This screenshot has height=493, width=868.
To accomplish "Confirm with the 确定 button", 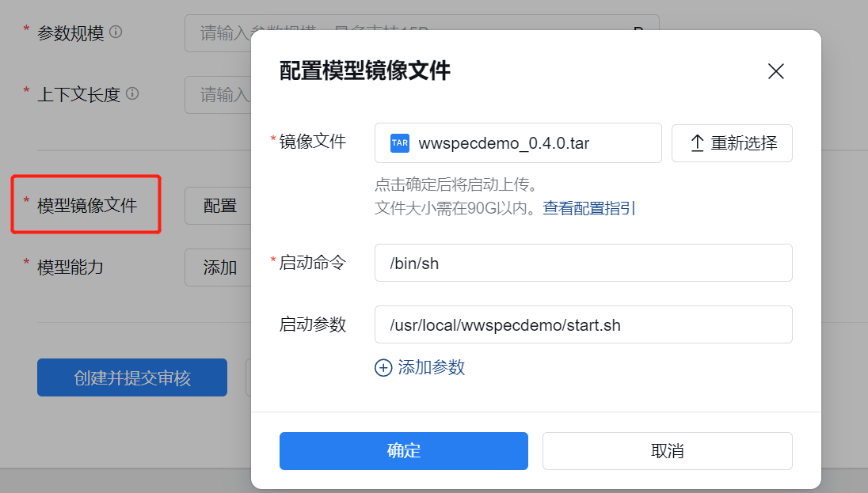I will [x=403, y=451].
